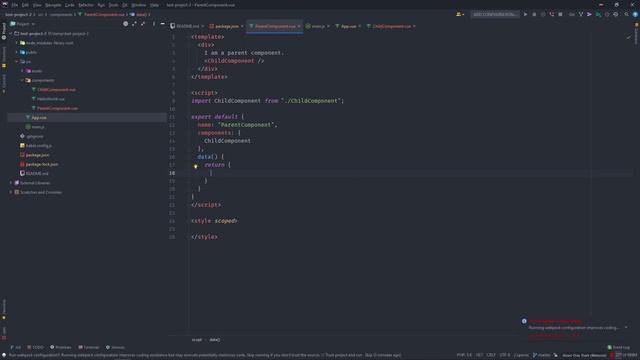Click the expand all icon in Project panel
640x360 pixels.
tap(134, 24)
